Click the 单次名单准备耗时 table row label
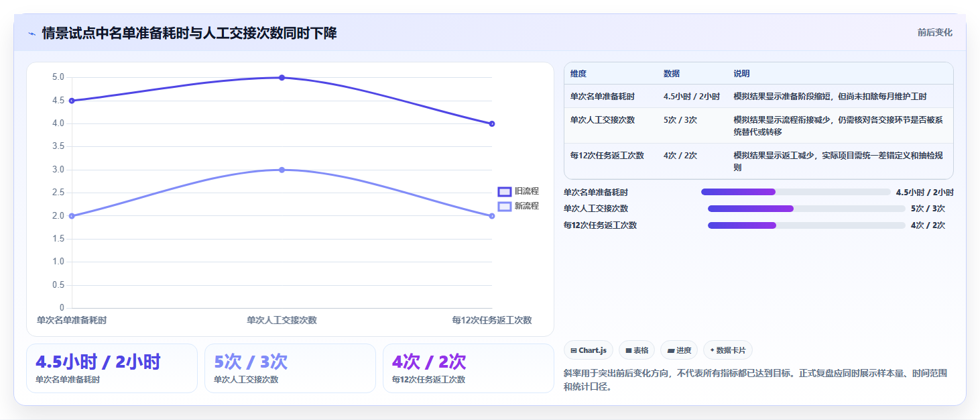980x420 pixels. coord(603,97)
